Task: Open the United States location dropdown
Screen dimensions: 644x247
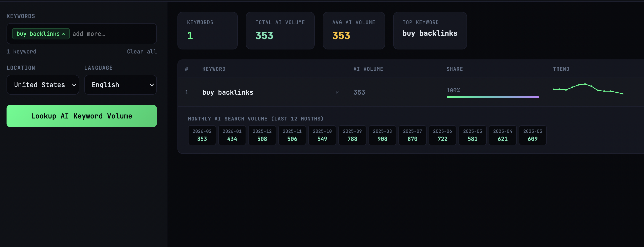Action: (x=43, y=85)
